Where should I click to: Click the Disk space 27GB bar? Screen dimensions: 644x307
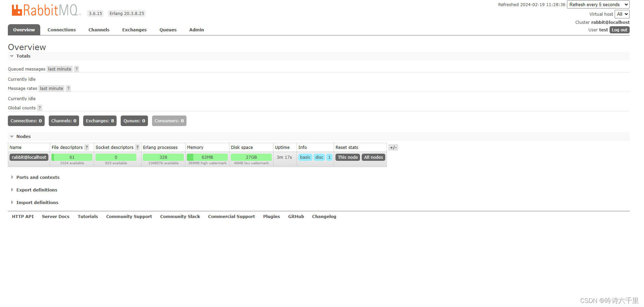pyautogui.click(x=251, y=157)
